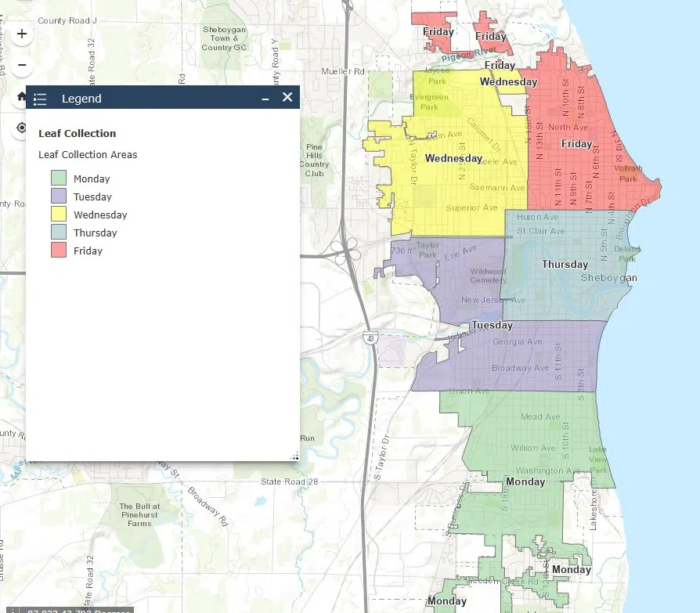Click The Bull at Pinehurst Farms label
The width and height of the screenshot is (700, 613).
(x=140, y=514)
